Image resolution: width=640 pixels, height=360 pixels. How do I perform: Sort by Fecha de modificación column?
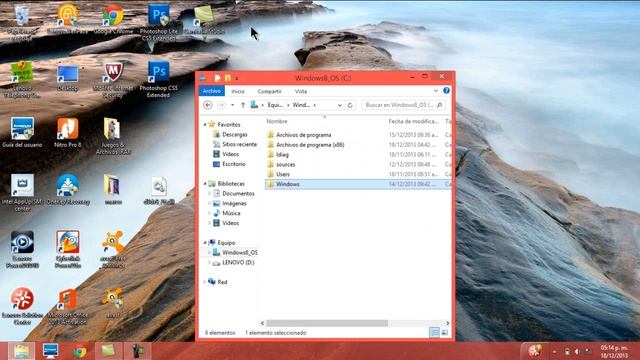coord(413,121)
